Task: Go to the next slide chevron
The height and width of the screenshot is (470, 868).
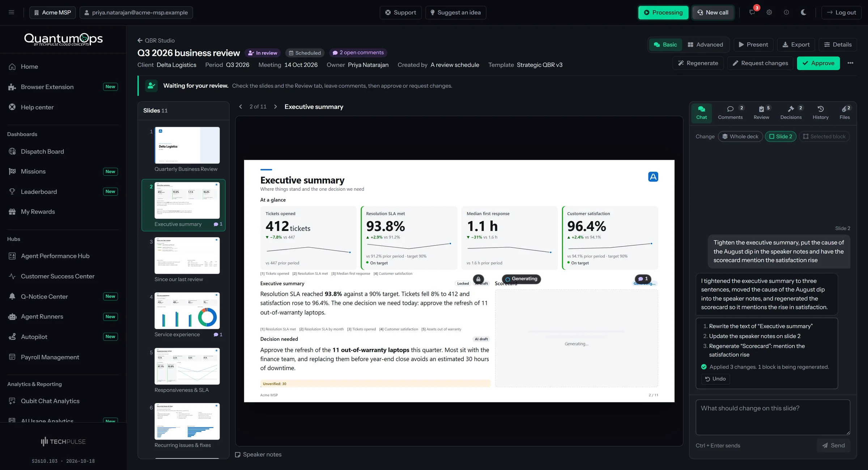Action: (276, 107)
